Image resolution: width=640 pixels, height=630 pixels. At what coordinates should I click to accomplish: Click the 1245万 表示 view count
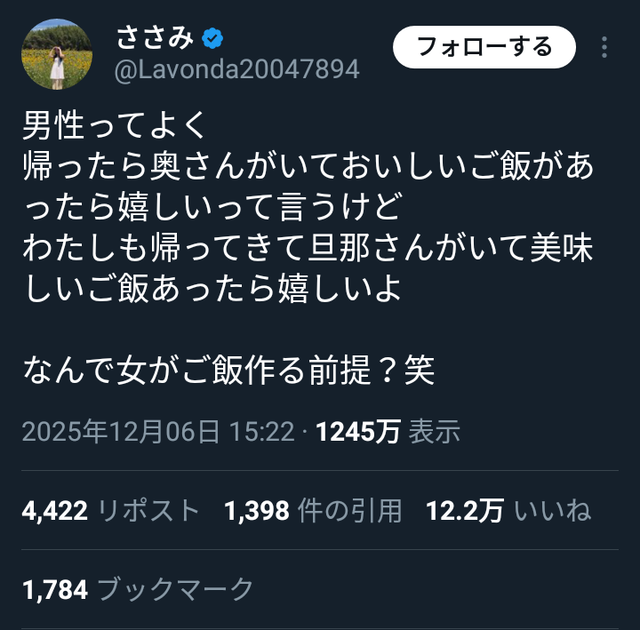pyautogui.click(x=388, y=431)
